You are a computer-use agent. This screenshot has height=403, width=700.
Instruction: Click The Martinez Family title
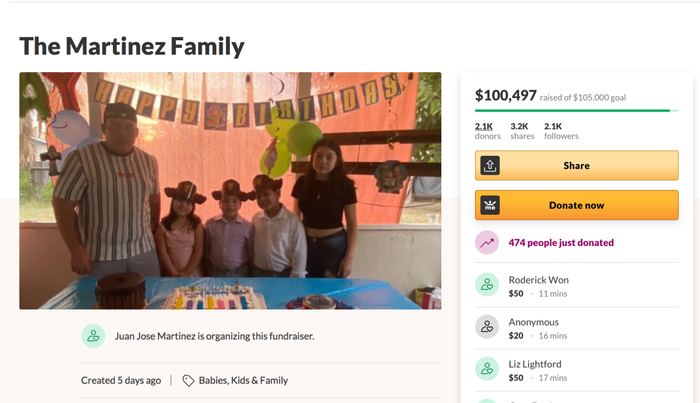(132, 46)
